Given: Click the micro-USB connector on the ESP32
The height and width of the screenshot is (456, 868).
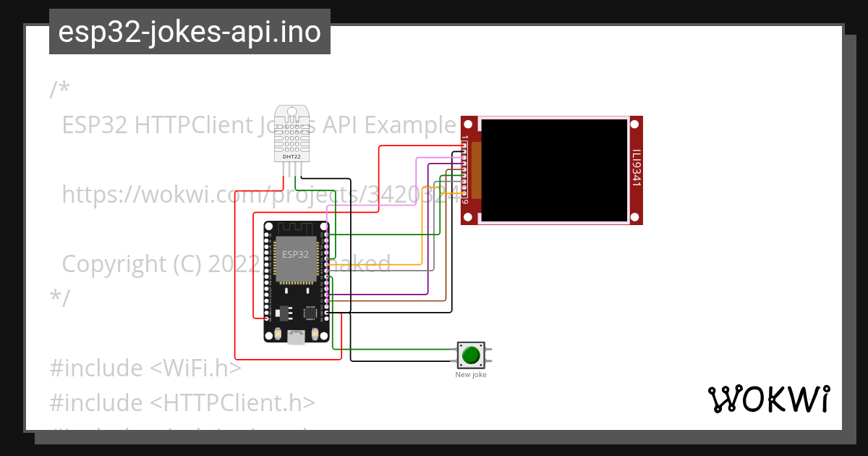Looking at the screenshot, I should point(295,337).
